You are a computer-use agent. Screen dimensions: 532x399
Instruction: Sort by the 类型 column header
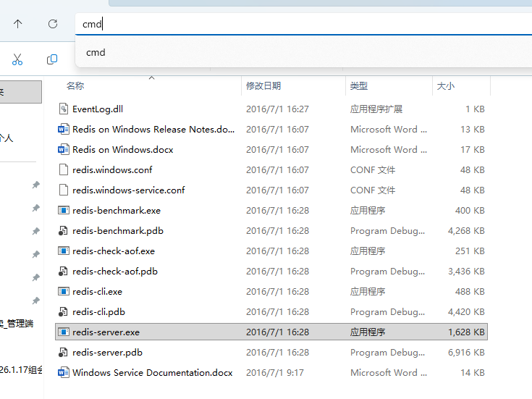(x=358, y=86)
